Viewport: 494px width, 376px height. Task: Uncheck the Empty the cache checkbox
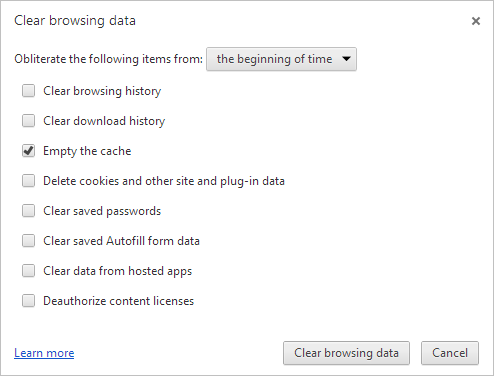pyautogui.click(x=28, y=151)
